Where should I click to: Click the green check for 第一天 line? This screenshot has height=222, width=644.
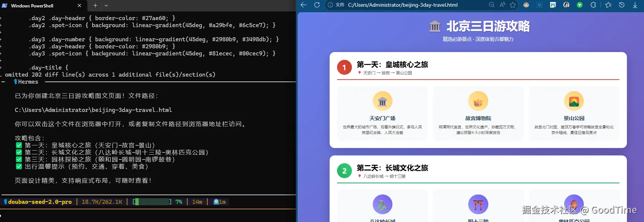click(x=19, y=145)
